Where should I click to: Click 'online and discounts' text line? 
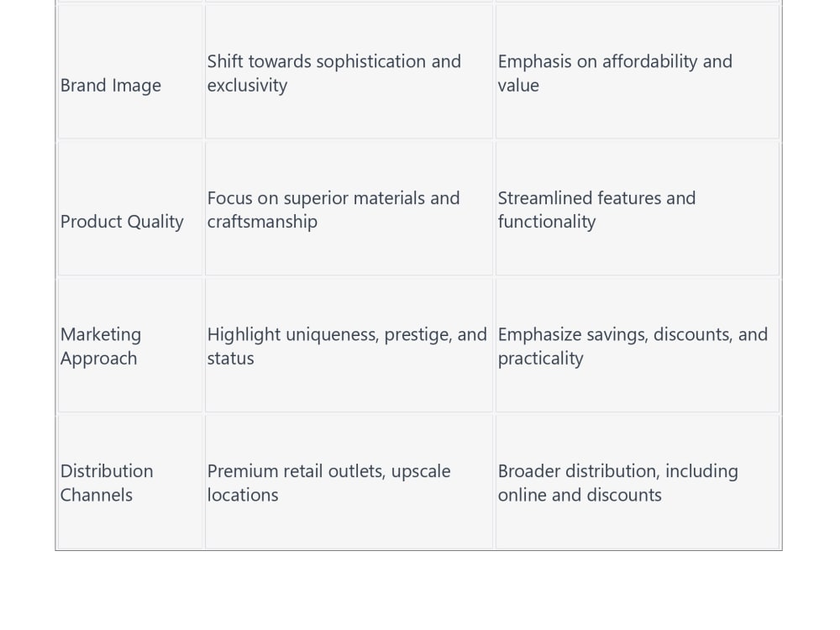[580, 495]
